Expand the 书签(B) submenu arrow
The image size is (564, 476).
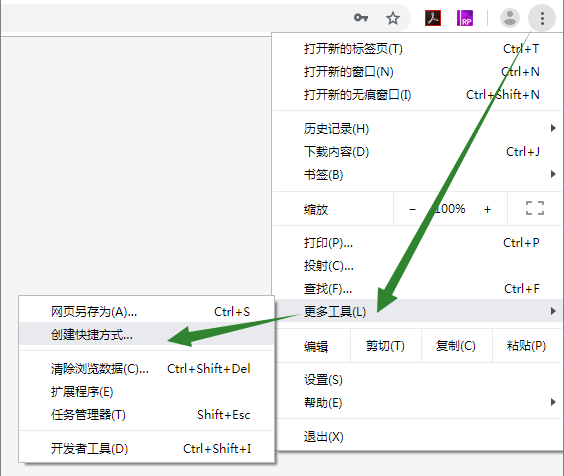coord(553,174)
